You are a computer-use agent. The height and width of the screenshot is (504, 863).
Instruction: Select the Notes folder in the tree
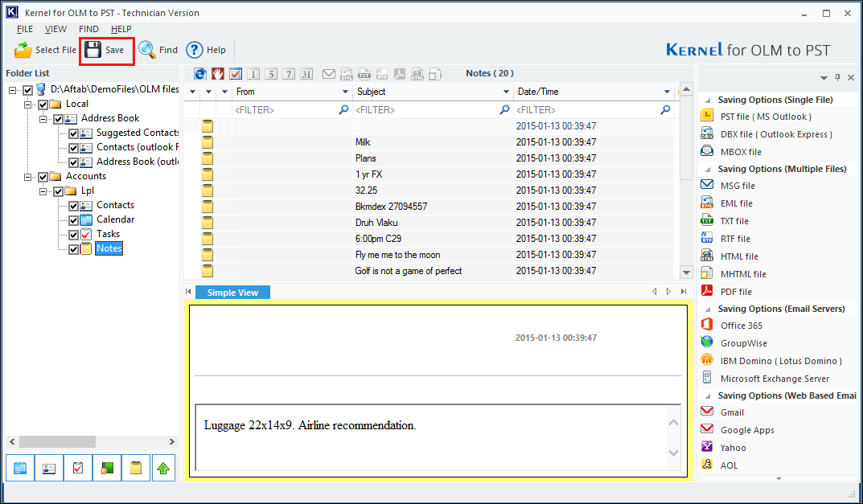pyautogui.click(x=109, y=248)
